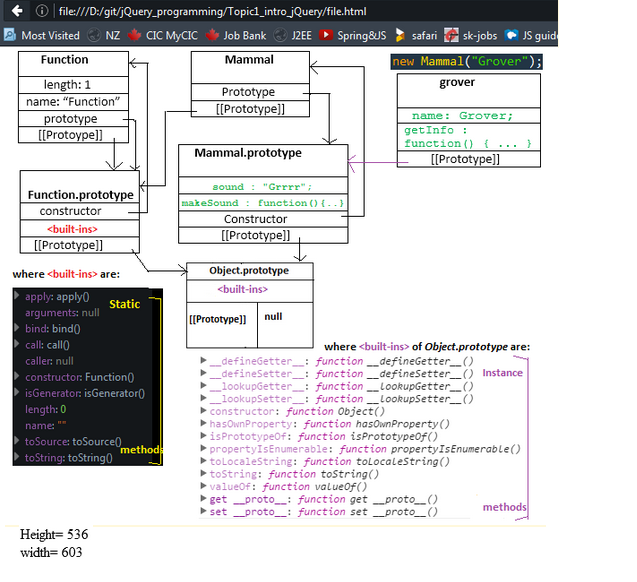Expand the __lookupSetter__ property
Screen dimensions: 637x582
click(x=204, y=398)
